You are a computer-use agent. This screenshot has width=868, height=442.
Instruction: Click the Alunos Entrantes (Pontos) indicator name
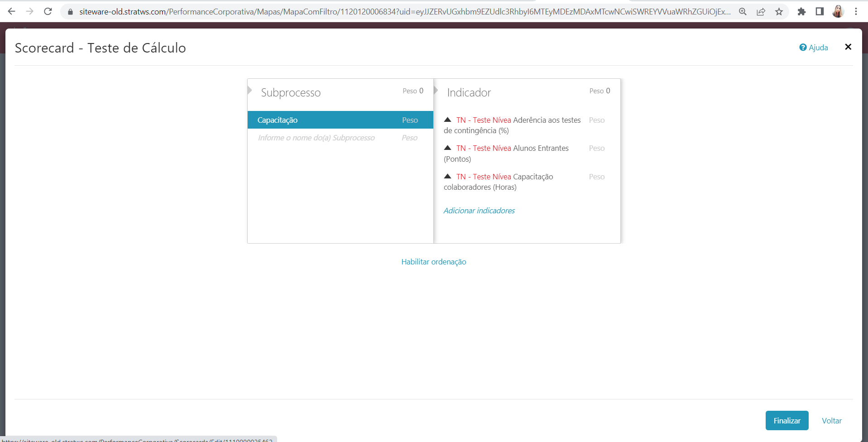tap(506, 154)
